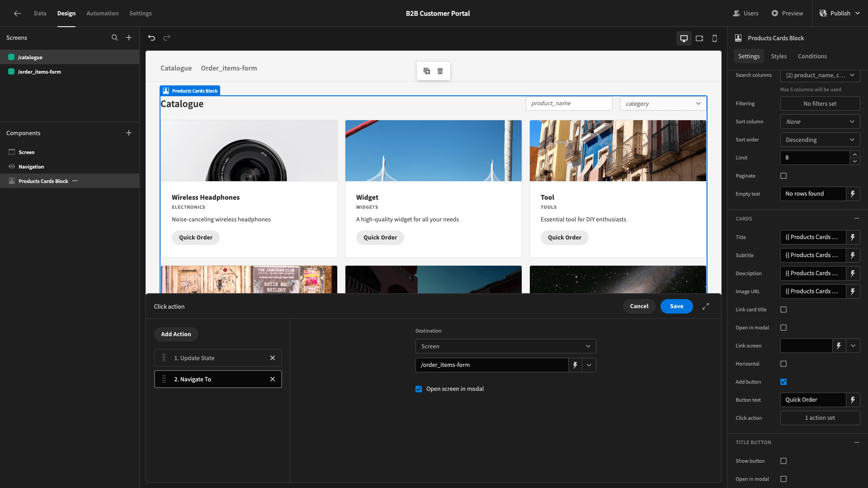
Task: Collapse the TITLE BUTTON section
Action: pyautogui.click(x=856, y=442)
